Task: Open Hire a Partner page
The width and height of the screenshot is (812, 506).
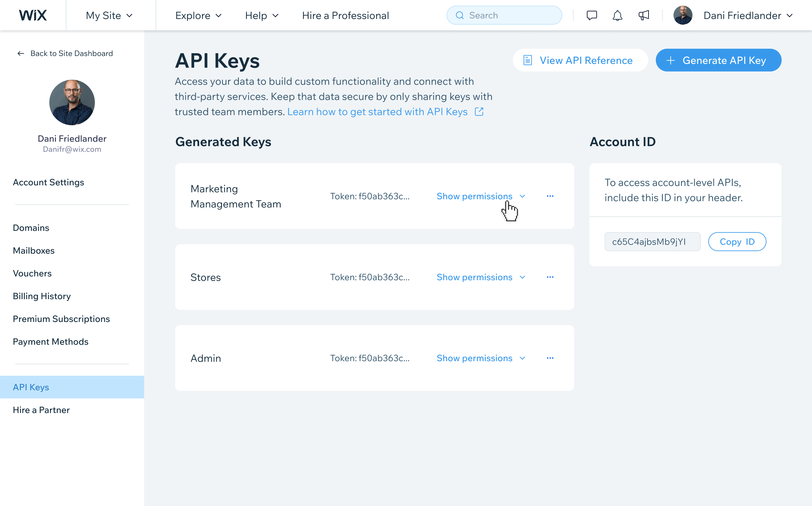Action: 41,410
